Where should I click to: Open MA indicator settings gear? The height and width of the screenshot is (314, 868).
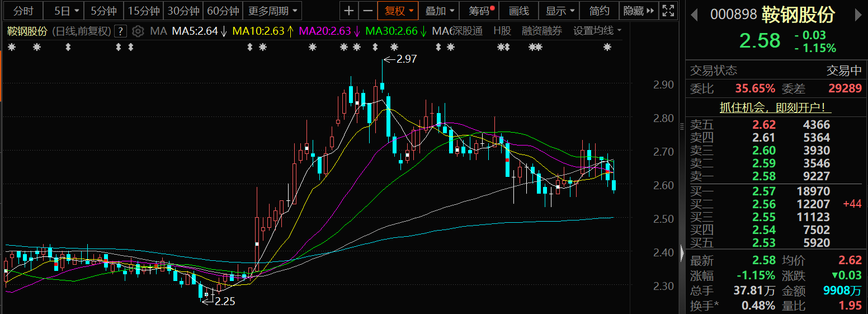click(138, 31)
